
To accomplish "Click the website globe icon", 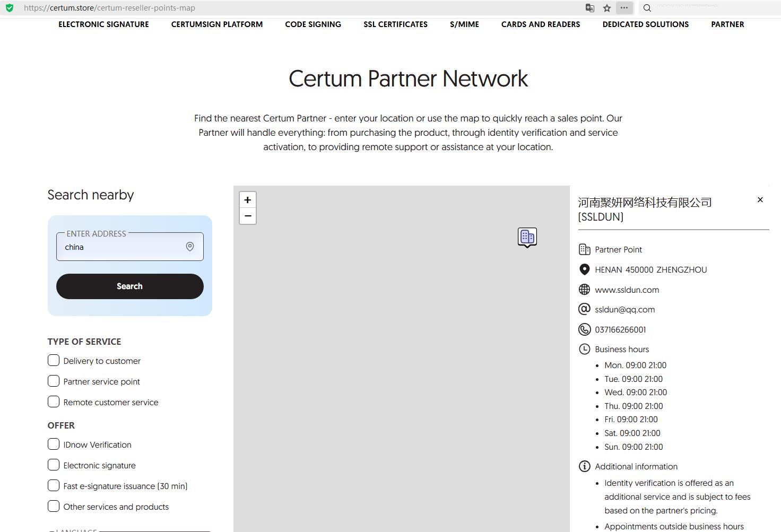I will [x=584, y=290].
